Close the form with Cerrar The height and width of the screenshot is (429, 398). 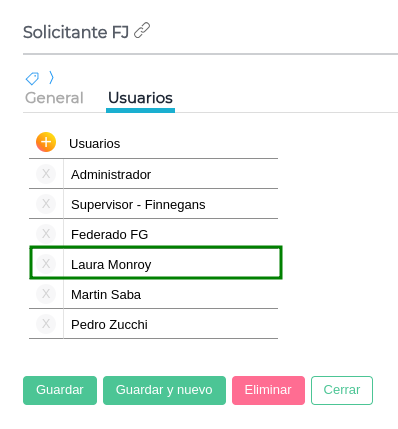[342, 390]
